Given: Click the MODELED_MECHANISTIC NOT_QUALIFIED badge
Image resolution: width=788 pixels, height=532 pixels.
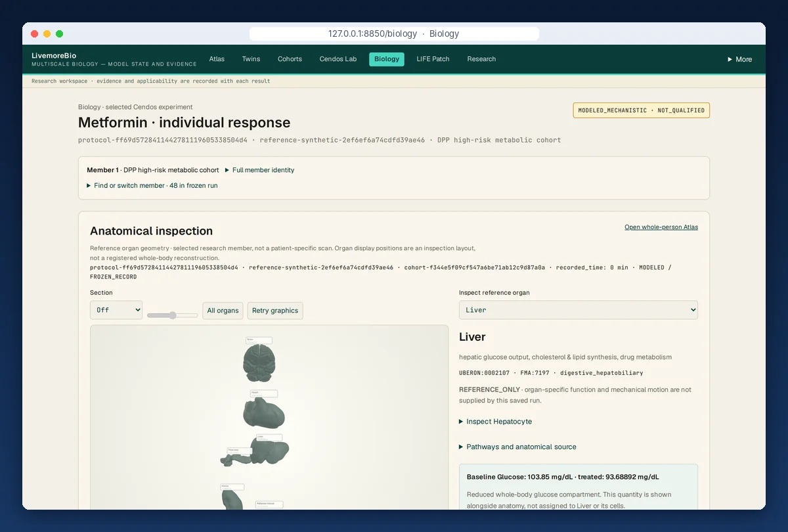Looking at the screenshot, I should click(641, 110).
